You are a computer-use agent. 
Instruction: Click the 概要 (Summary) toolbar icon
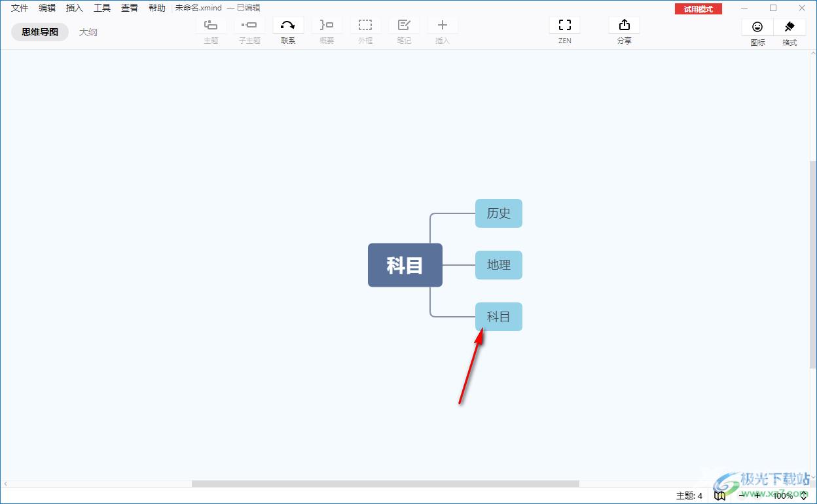[327, 26]
